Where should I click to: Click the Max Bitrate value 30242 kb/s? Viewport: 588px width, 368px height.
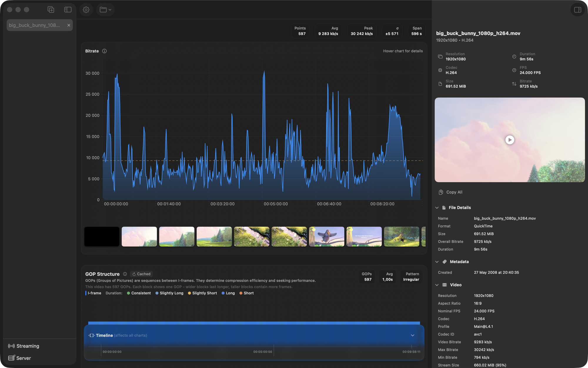(x=484, y=350)
